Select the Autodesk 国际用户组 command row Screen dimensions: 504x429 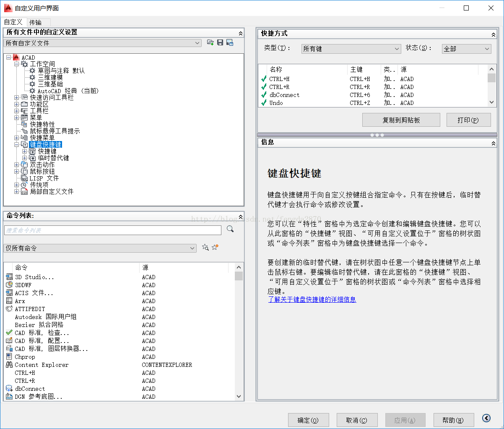click(x=120, y=317)
